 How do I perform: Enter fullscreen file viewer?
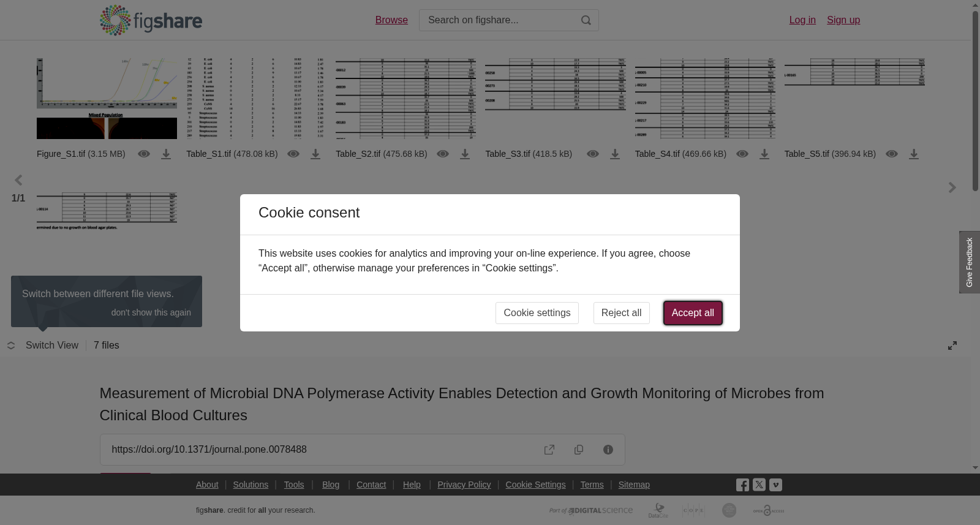pos(952,346)
